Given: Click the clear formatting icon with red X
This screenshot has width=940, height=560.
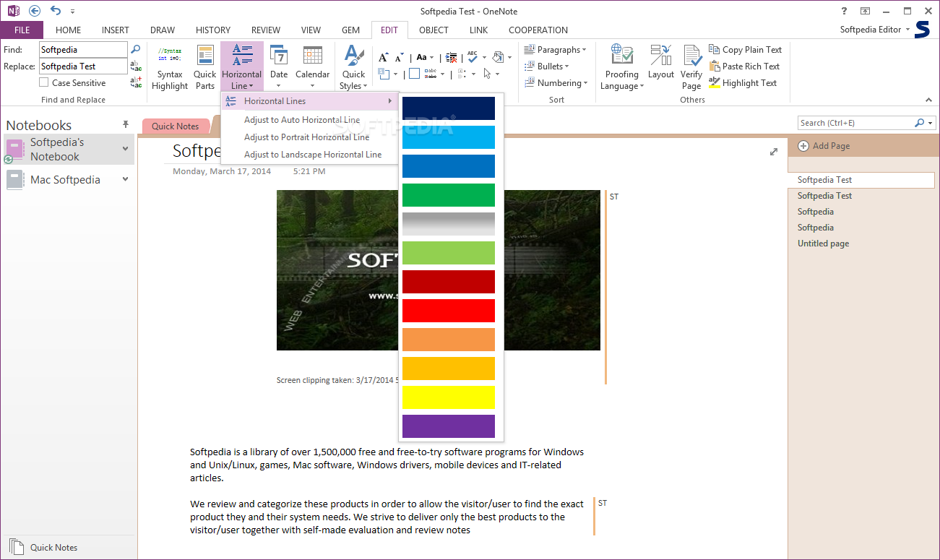Looking at the screenshot, I should point(451,57).
